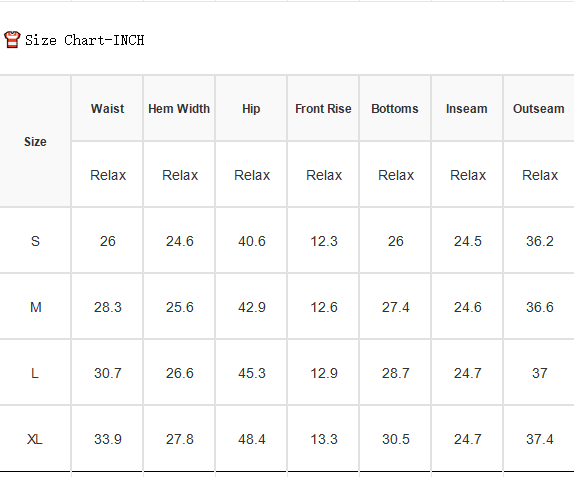Select the 48.4 hip value for XL
The height and width of the screenshot is (477, 574).
[252, 439]
